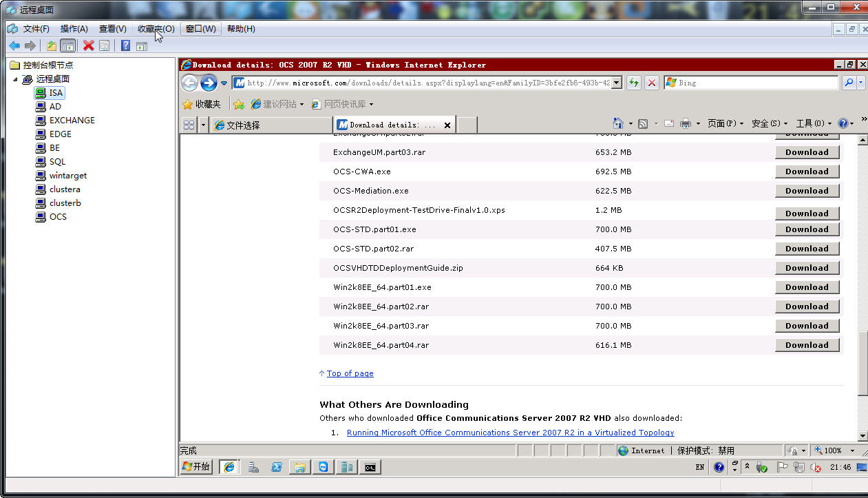Go back using the MMC toolbar arrow
The image size is (868, 498).
click(x=14, y=46)
